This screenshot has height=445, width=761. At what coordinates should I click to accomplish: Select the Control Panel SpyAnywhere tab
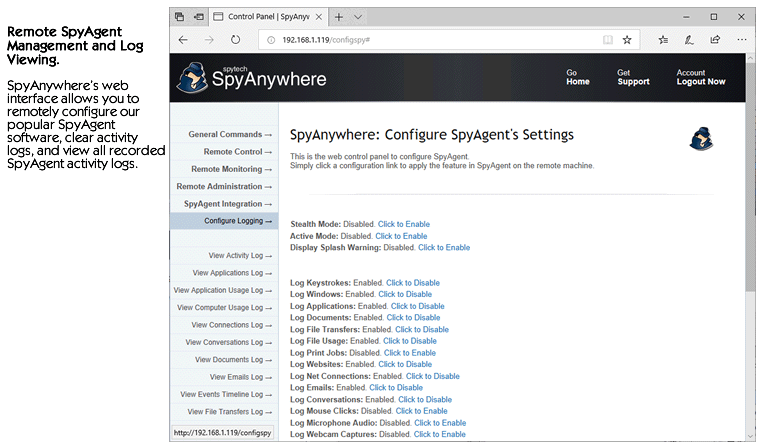[268, 17]
